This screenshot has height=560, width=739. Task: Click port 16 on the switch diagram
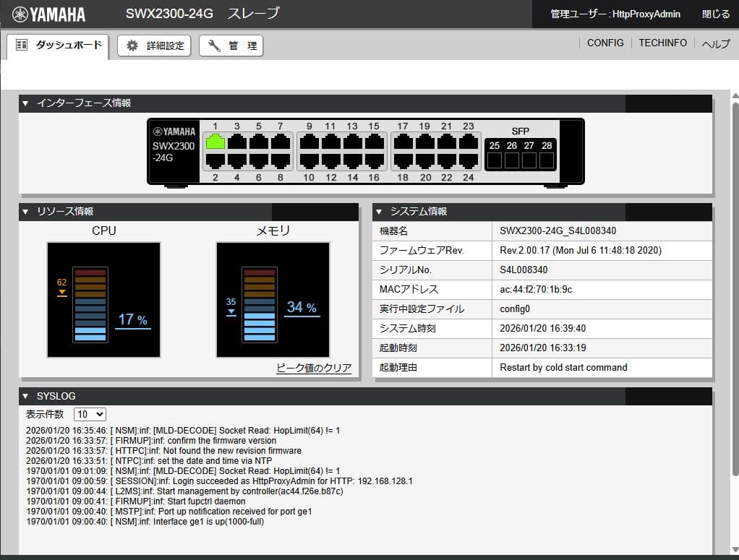tap(374, 160)
